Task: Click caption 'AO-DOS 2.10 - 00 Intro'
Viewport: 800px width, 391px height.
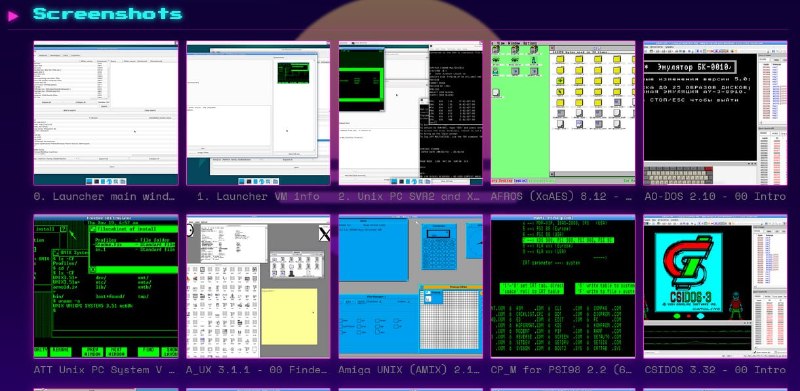Action: tap(715, 197)
